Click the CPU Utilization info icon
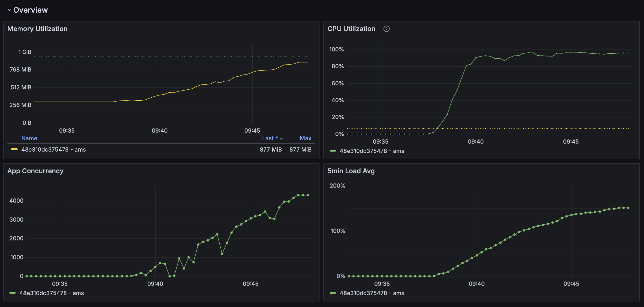 (x=386, y=29)
